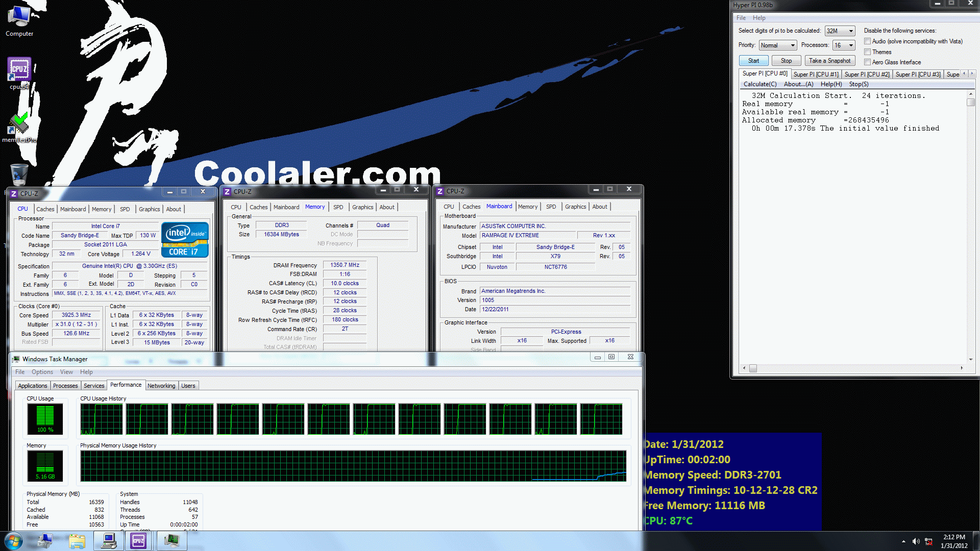Open About tab in right CPU-Z window
This screenshot has height=551, width=980.
600,207
